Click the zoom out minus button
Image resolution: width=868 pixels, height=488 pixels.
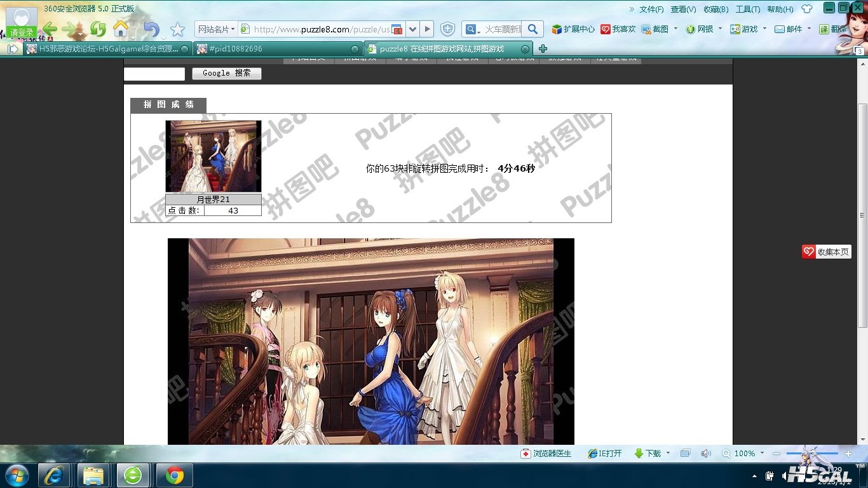(x=776, y=454)
